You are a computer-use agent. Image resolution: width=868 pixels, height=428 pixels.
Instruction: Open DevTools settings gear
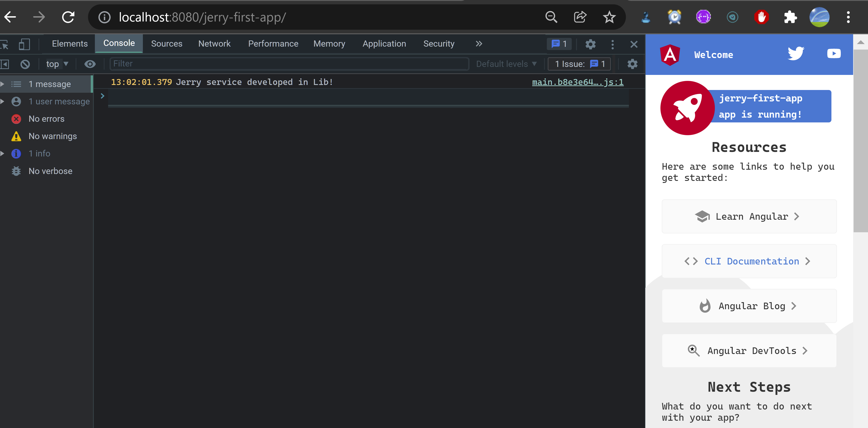590,44
